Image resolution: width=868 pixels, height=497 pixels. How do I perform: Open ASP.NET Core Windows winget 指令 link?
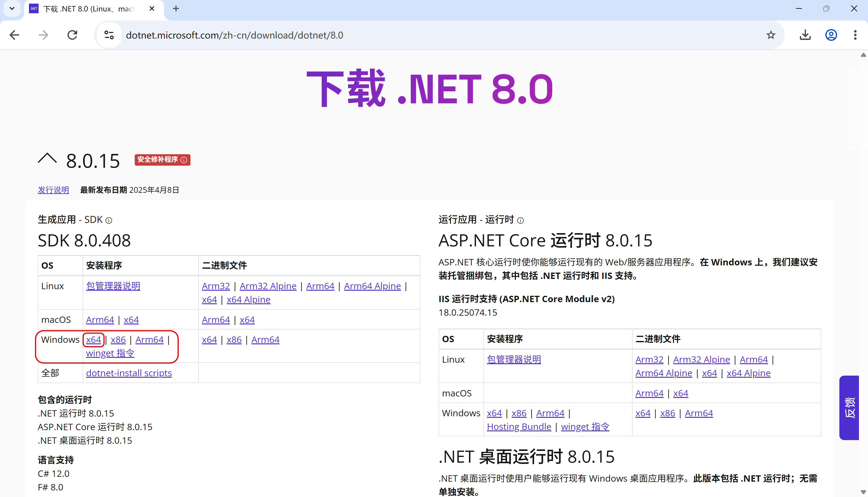coord(585,427)
